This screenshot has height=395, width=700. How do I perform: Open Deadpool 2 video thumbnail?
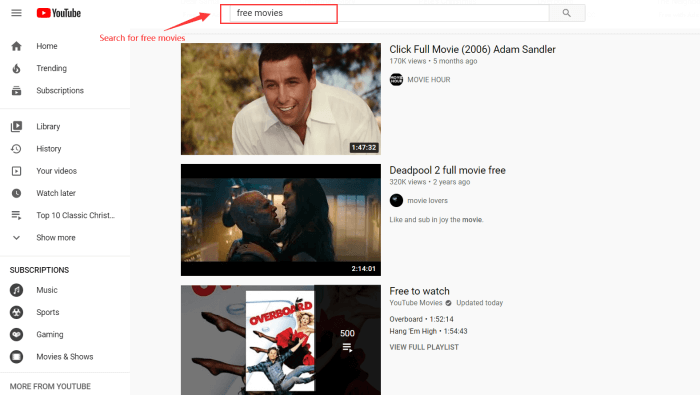(281, 220)
